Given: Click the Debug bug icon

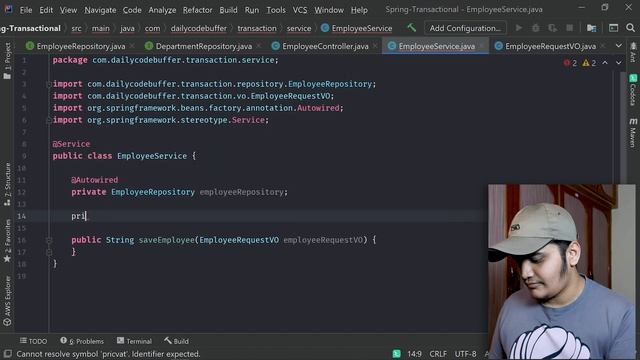Looking at the screenshot, I should (536, 28).
